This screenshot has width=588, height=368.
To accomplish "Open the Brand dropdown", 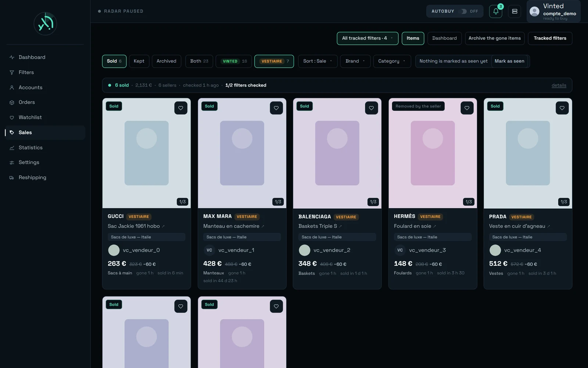I will click(x=355, y=61).
